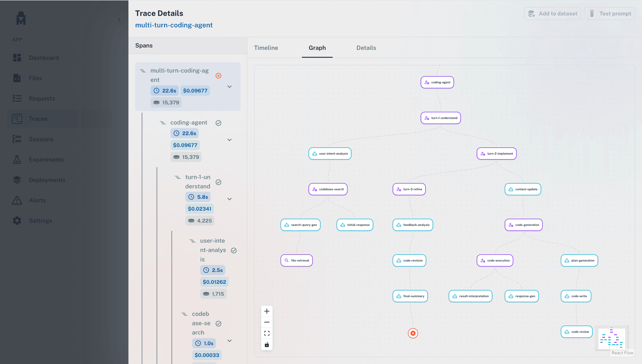Open the Deployments section
642x364 pixels.
47,180
